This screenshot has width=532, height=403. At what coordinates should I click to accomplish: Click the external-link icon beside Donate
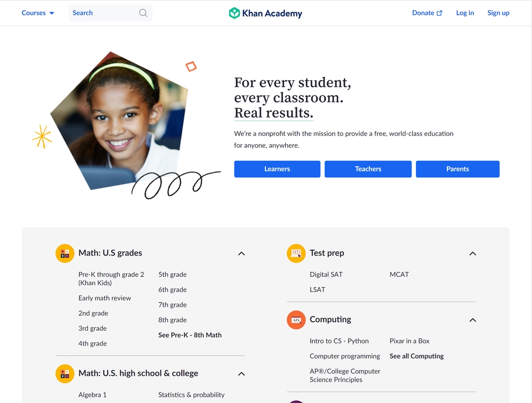pyautogui.click(x=439, y=13)
